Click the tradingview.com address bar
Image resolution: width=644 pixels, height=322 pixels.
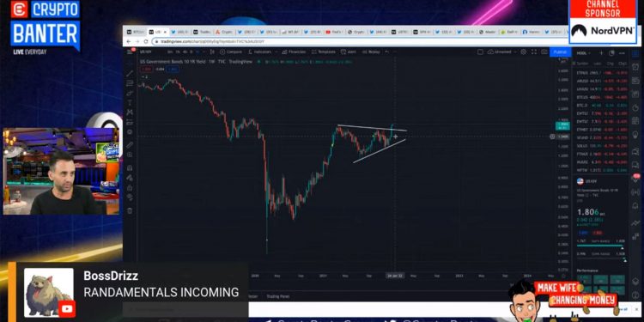point(353,41)
